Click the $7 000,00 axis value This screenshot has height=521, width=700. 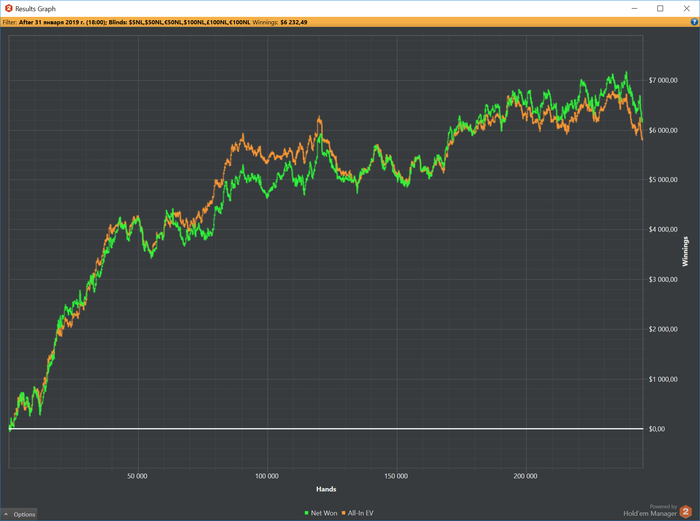[663, 80]
